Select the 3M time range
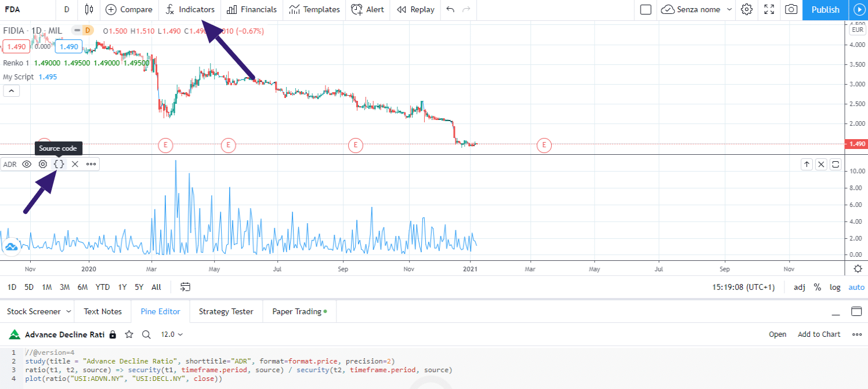The height and width of the screenshot is (389, 868). click(x=64, y=287)
